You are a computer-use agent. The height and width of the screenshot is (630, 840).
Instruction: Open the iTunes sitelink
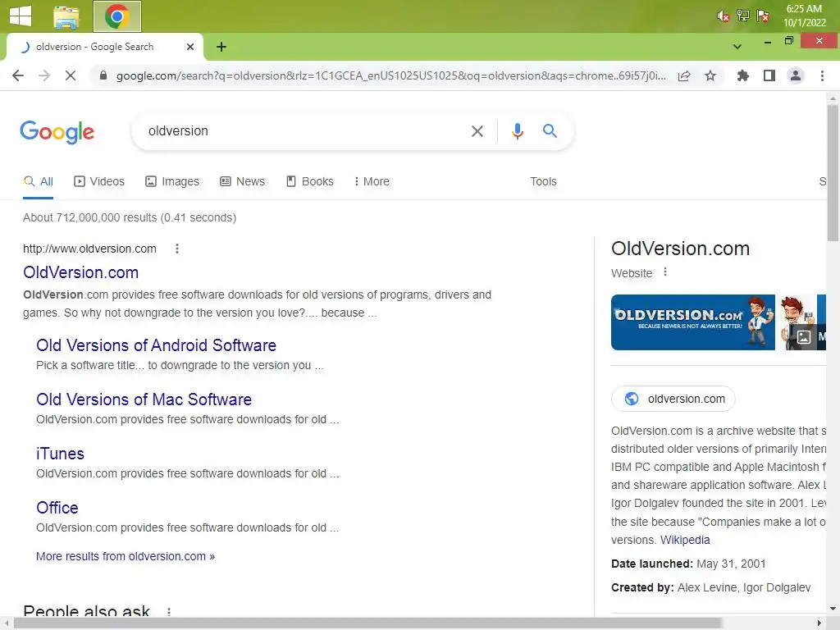(x=60, y=454)
